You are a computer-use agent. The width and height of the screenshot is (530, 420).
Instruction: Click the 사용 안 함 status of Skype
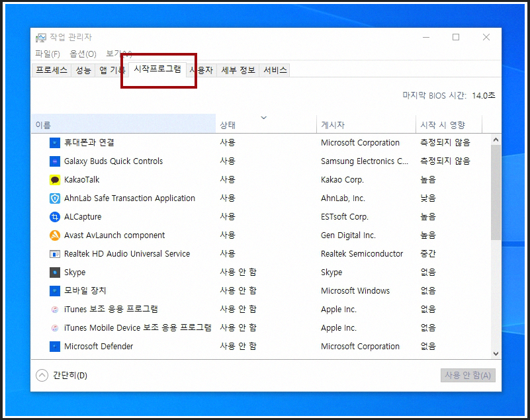pyautogui.click(x=238, y=273)
